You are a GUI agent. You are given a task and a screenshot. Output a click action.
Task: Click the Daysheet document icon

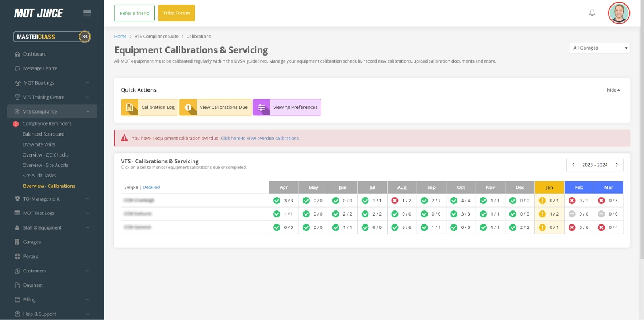[17, 285]
